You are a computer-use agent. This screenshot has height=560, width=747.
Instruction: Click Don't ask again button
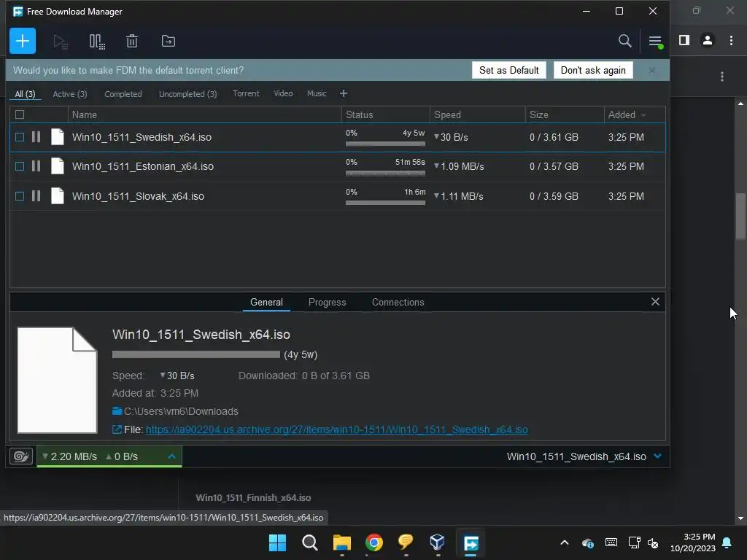tap(593, 70)
